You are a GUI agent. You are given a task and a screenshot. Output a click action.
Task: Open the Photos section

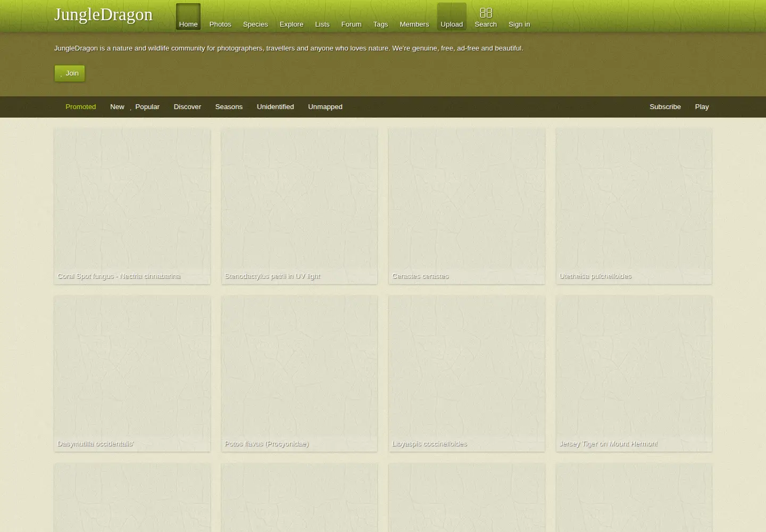(220, 24)
